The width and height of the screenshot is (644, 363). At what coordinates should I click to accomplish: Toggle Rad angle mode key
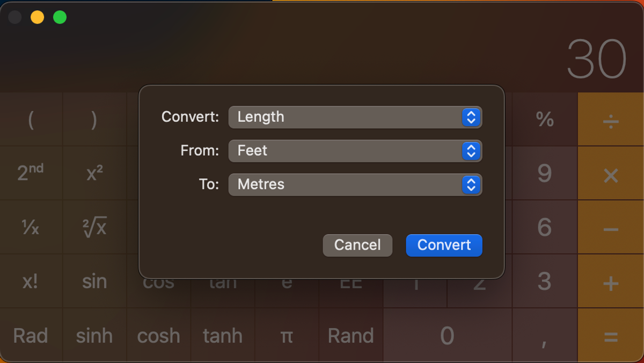click(x=31, y=336)
